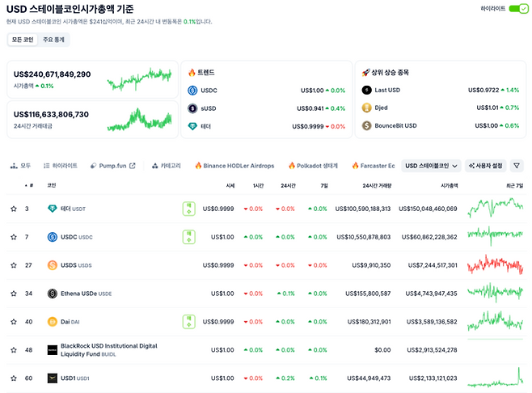Open BlackRock USD Institutional Digital Liquidity Fund
Image resolution: width=532 pixels, height=393 pixels.
[109, 350]
